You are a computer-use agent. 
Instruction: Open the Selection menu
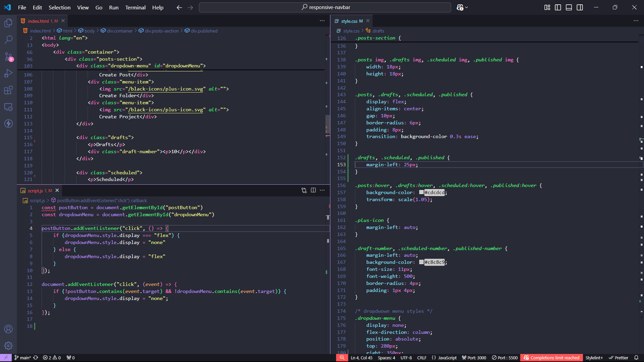60,8
